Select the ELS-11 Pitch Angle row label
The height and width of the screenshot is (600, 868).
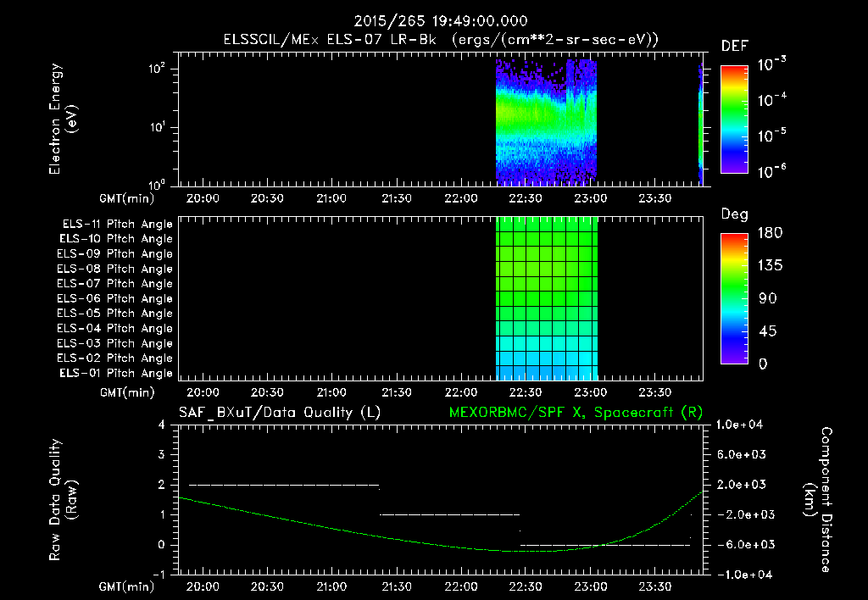(117, 225)
